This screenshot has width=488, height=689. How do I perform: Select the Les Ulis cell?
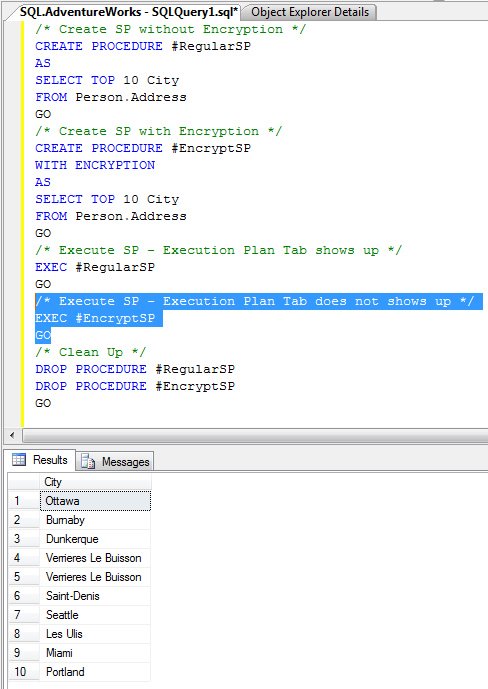(x=95, y=634)
